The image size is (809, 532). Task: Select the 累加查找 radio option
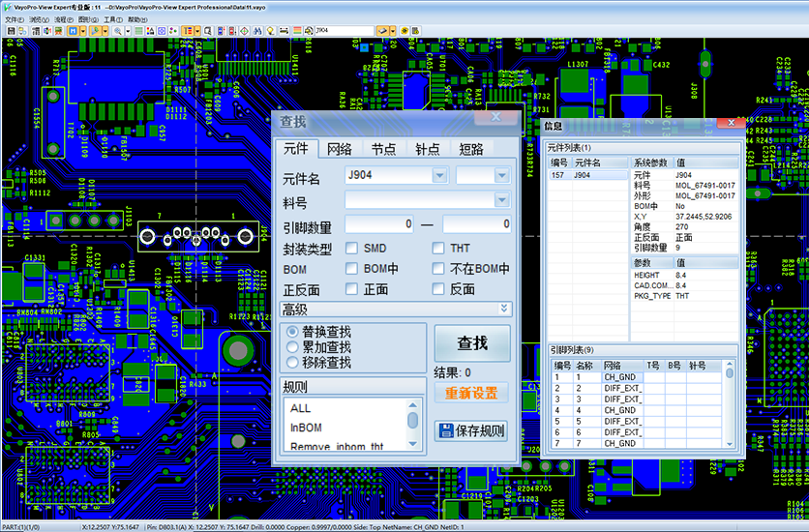[292, 346]
